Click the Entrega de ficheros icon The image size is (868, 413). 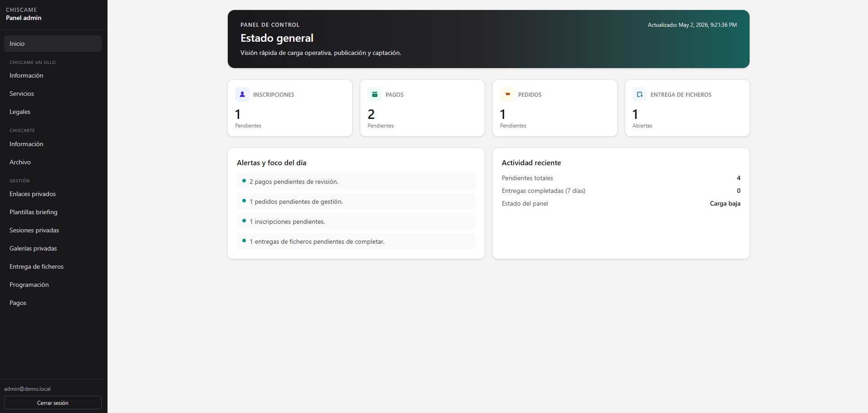pos(640,94)
